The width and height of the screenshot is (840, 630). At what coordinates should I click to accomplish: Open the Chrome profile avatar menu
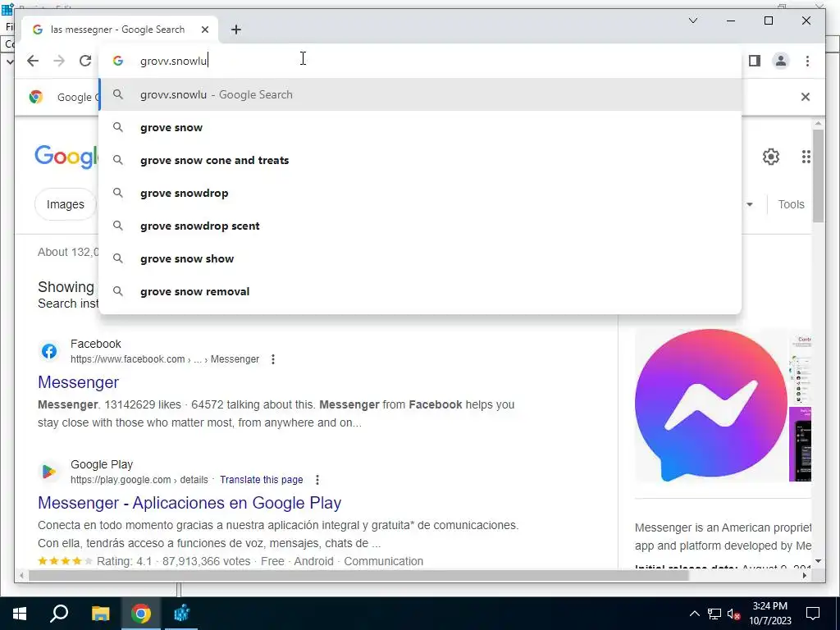[x=781, y=61]
